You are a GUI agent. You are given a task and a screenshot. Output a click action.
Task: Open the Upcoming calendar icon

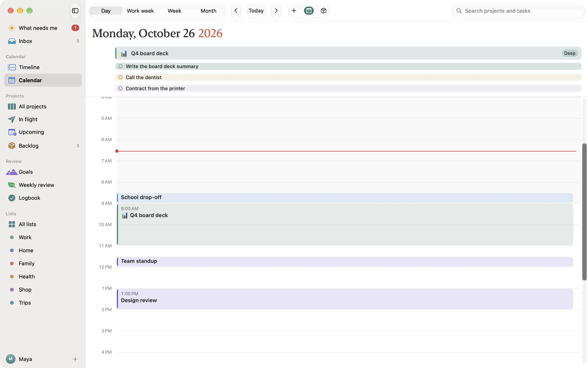(x=12, y=132)
